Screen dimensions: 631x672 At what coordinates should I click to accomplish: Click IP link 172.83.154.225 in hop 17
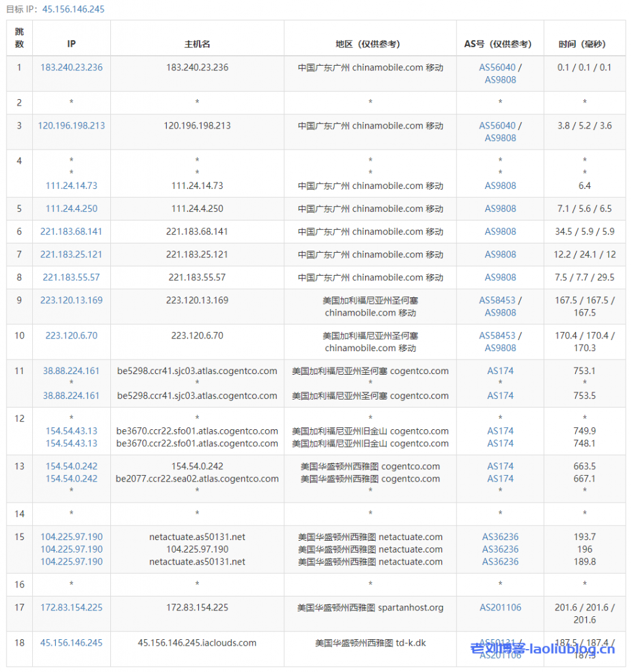tap(71, 607)
